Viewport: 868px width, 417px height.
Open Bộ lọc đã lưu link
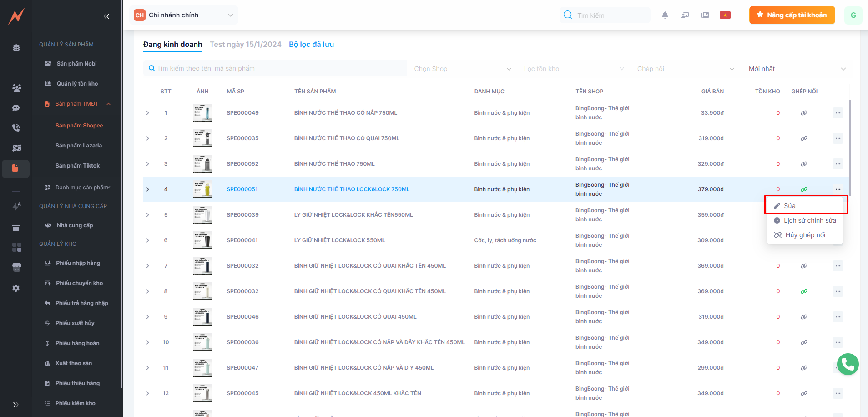click(311, 44)
